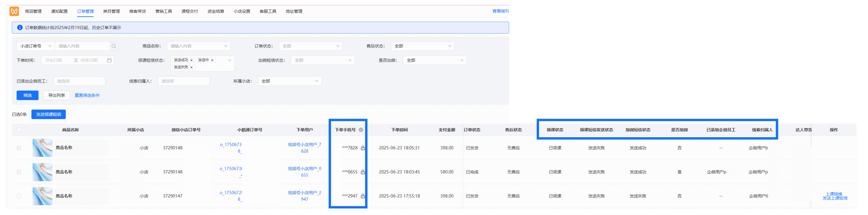Remove the 发送失败 filter tag
This screenshot has height=215, width=868.
[x=191, y=67]
